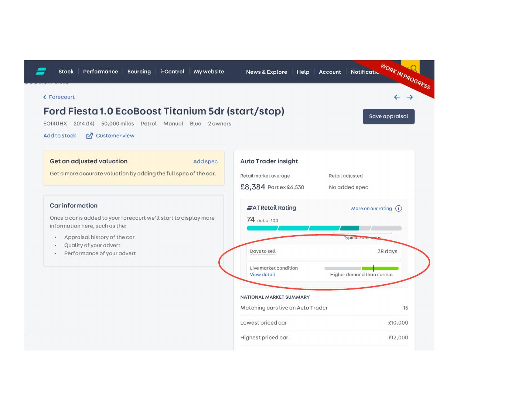Image resolution: width=532 pixels, height=411 pixels.
Task: Click the Lowest priced car row label
Action: point(263,322)
